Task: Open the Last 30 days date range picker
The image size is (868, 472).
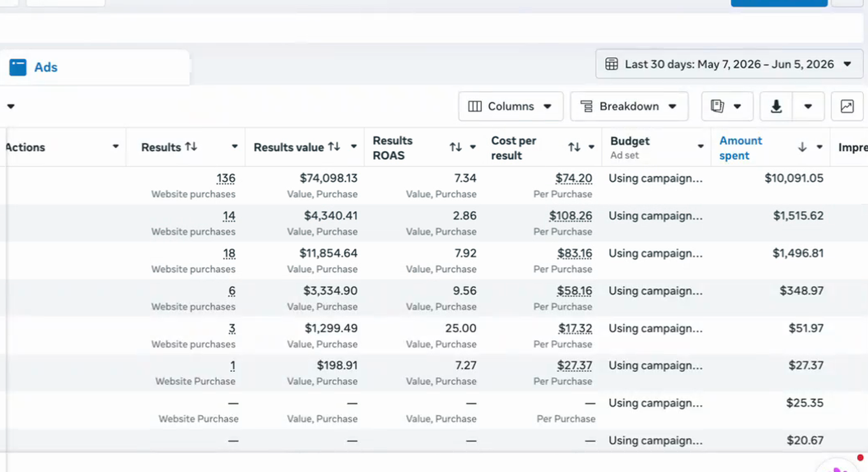Action: 729,64
